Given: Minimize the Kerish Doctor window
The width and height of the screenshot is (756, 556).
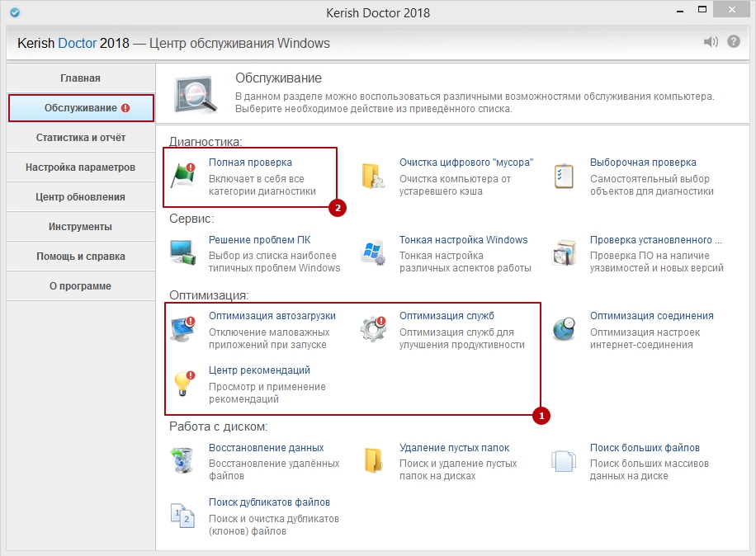Looking at the screenshot, I should 680,11.
